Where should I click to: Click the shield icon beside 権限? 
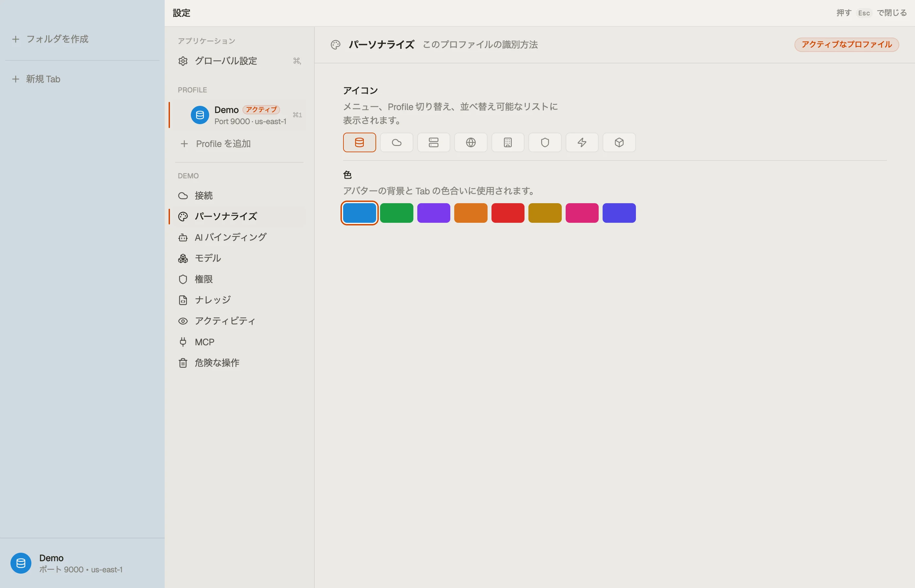[183, 280]
